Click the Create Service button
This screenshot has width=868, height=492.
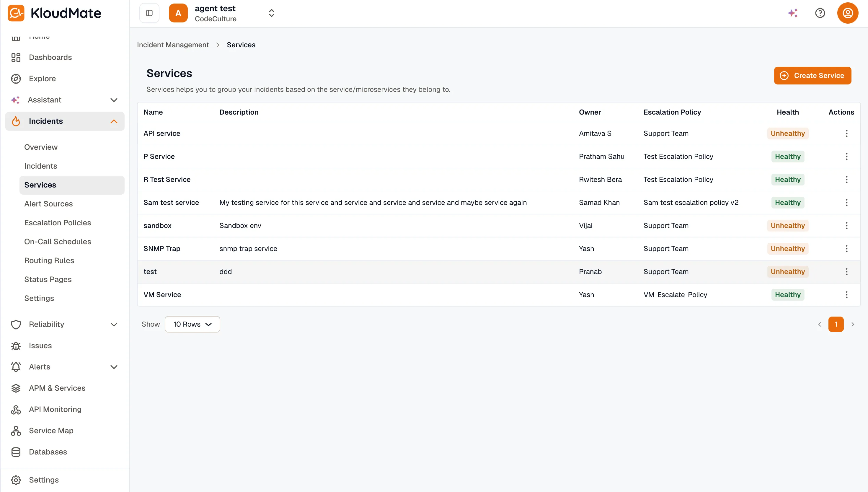coord(812,76)
